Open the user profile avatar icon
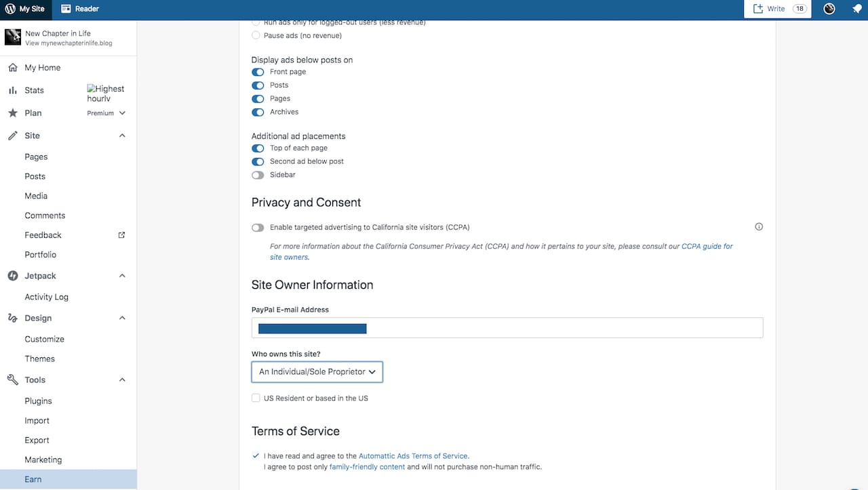The image size is (868, 490). [x=829, y=9]
